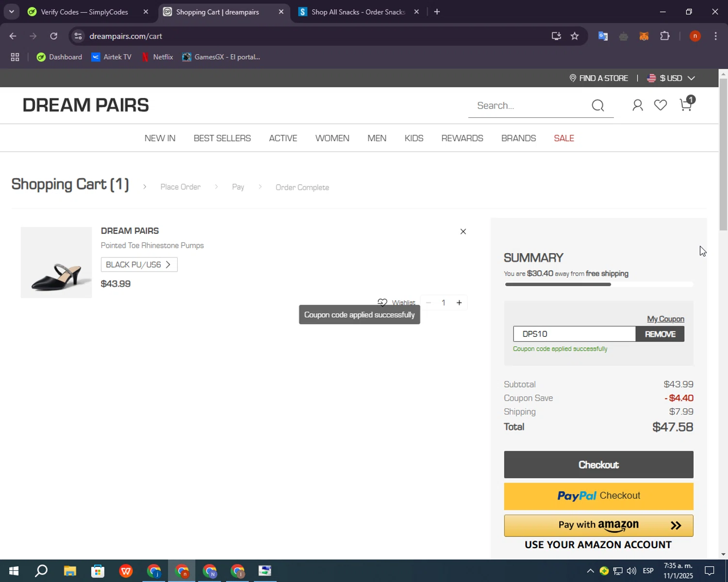Open the Windows Start menu
This screenshot has width=728, height=582.
14,571
